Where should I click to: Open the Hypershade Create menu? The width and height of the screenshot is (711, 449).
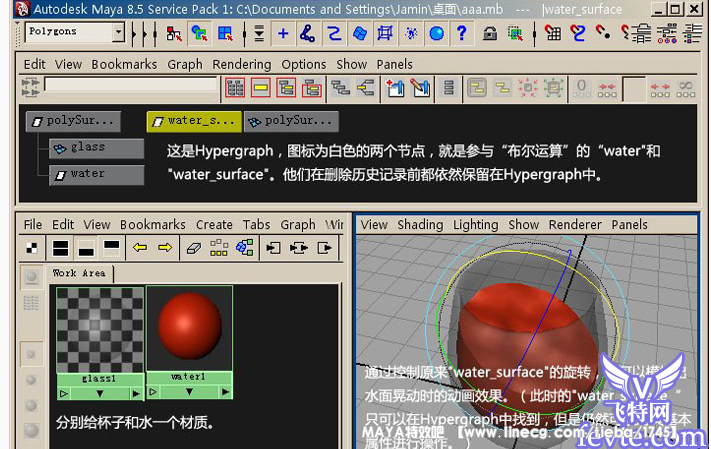pyautogui.click(x=214, y=224)
